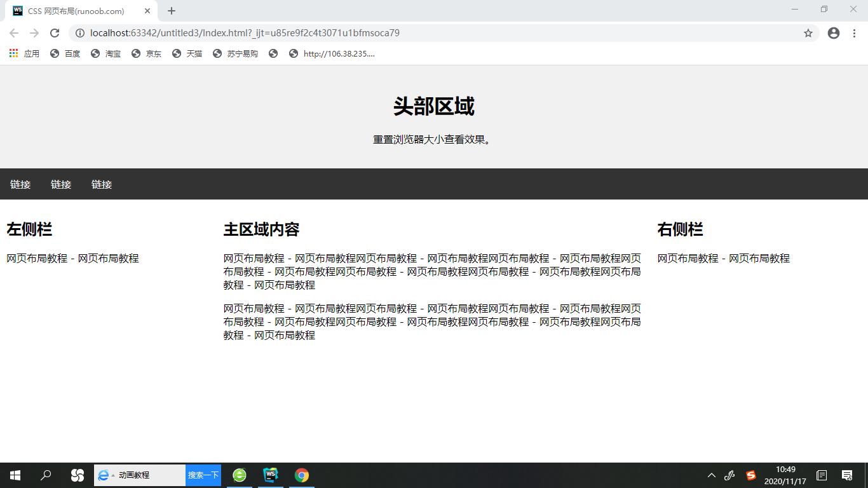Open the Chrome user profile icon
Viewport: 868px width, 488px height.
(x=833, y=33)
